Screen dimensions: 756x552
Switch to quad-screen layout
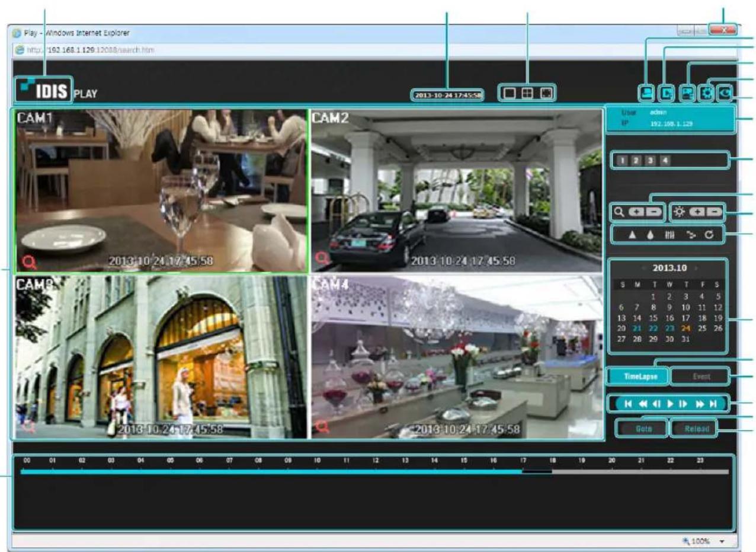pyautogui.click(x=527, y=93)
